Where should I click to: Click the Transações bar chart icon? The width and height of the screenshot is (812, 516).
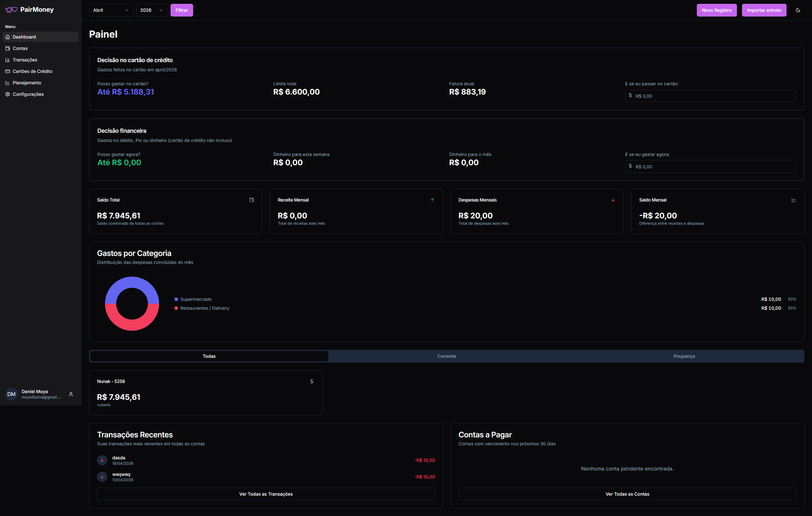7,60
